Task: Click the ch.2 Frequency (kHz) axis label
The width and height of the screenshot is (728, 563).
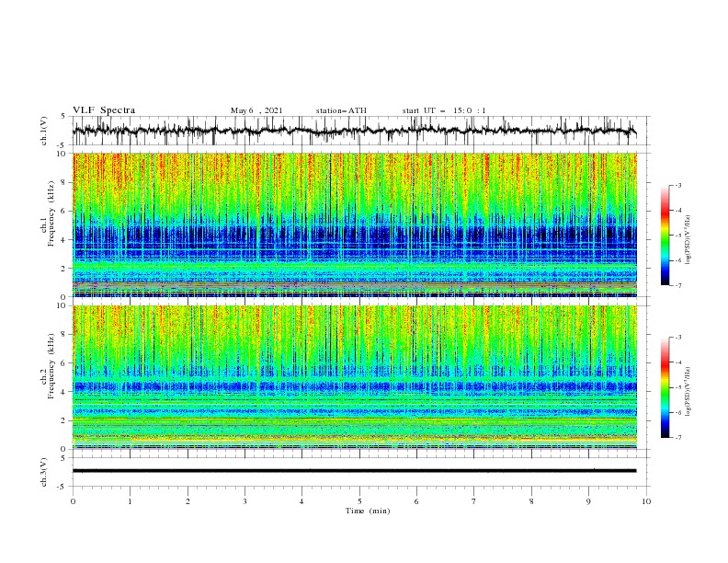Action: [x=48, y=366]
